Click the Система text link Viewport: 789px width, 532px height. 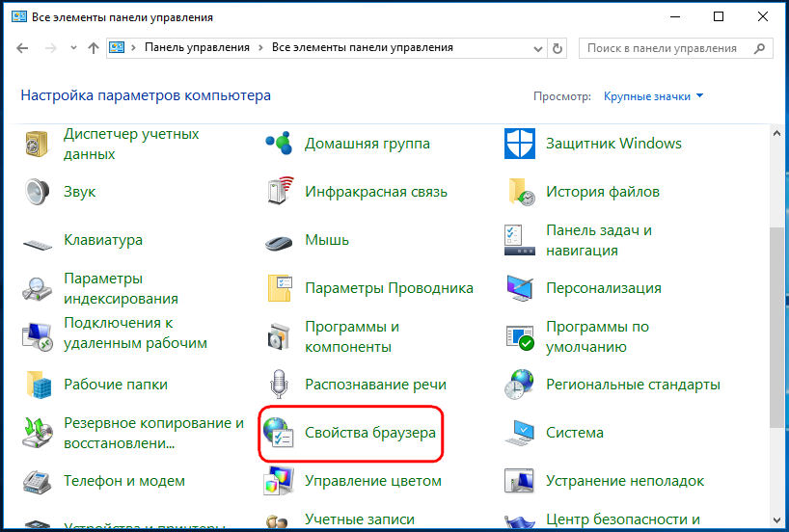[575, 433]
